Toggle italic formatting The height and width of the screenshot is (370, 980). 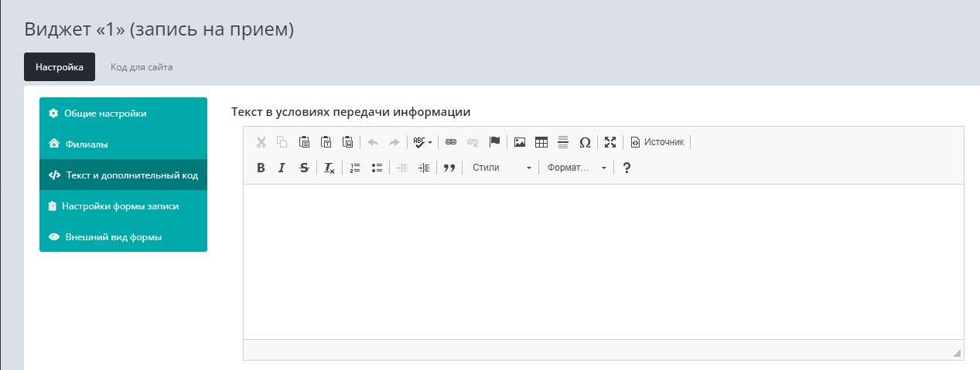pos(282,168)
